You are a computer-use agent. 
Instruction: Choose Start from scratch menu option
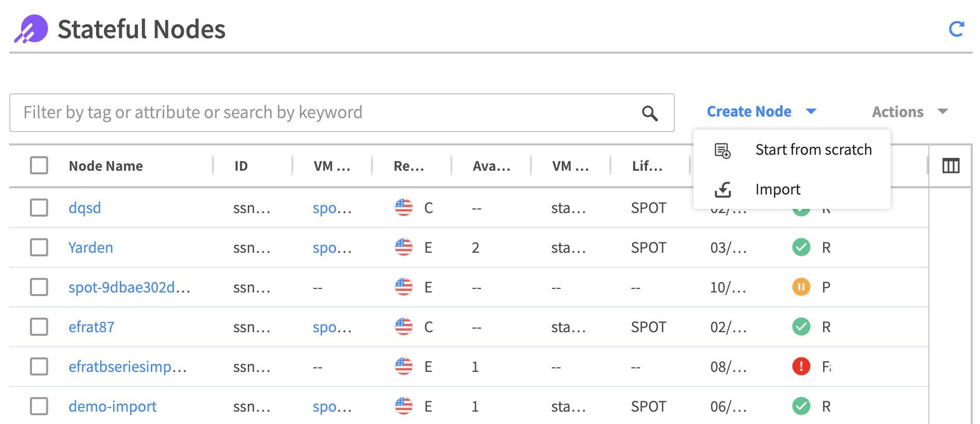tap(813, 150)
